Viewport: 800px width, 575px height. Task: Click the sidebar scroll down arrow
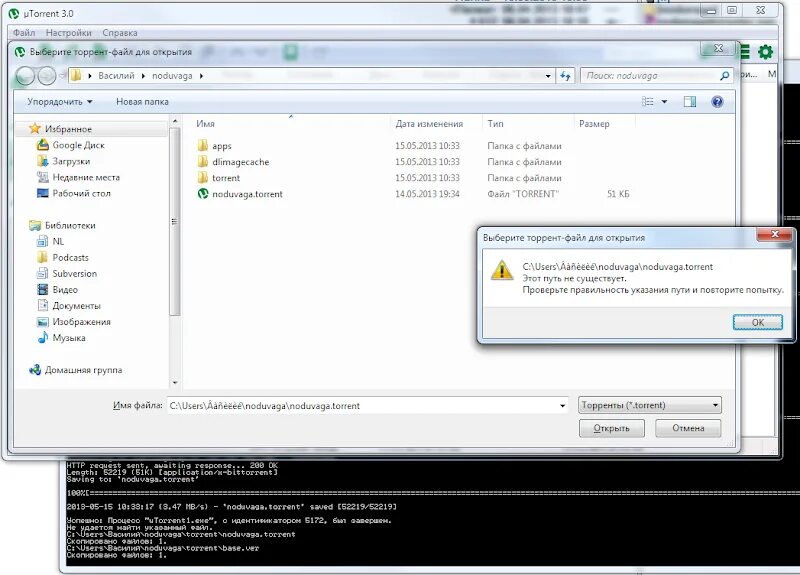click(x=175, y=382)
